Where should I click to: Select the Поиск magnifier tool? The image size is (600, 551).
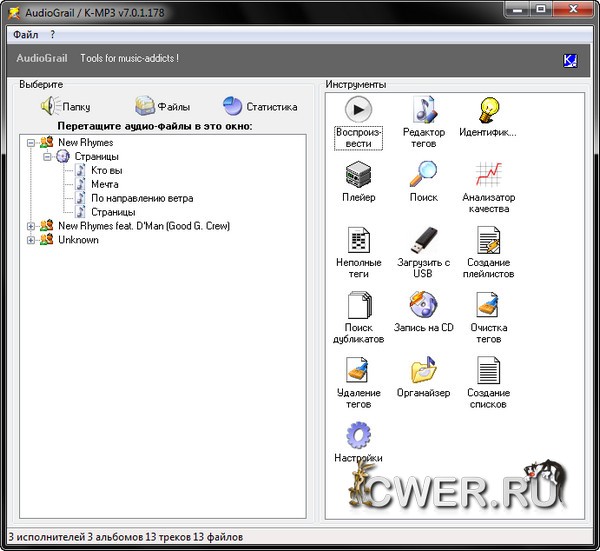[x=423, y=174]
